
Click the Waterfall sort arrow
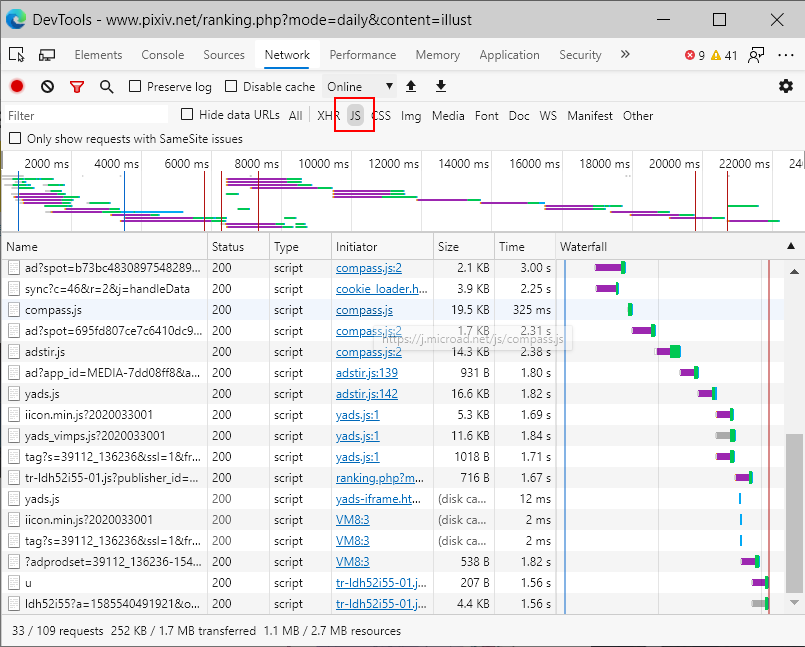click(x=791, y=246)
